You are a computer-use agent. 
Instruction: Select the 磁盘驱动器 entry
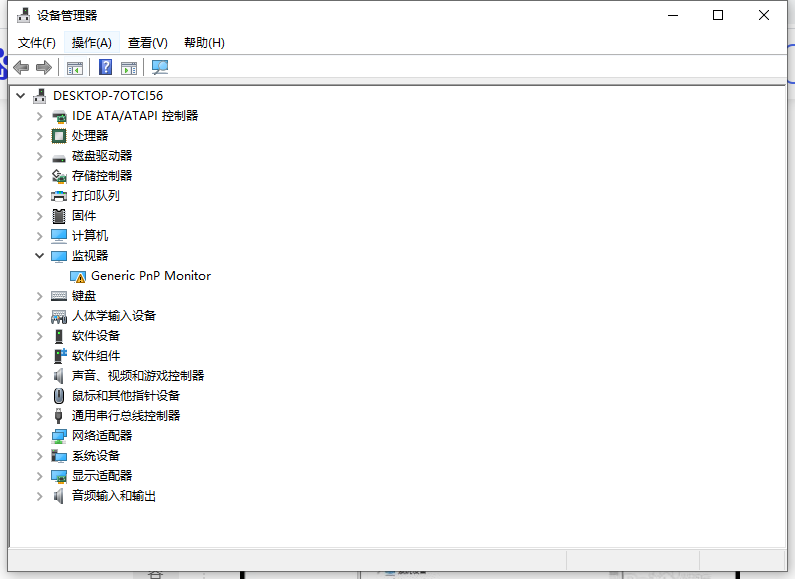[102, 156]
